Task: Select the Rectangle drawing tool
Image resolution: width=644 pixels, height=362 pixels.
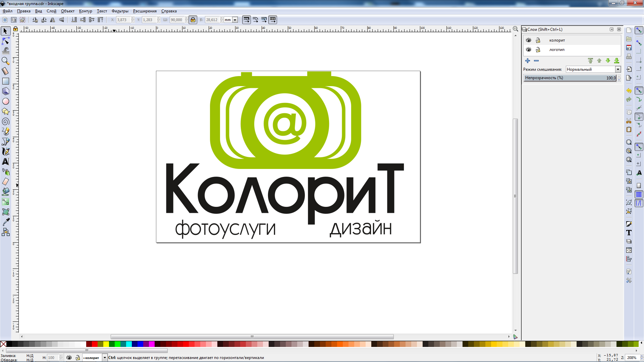Action: (5, 81)
